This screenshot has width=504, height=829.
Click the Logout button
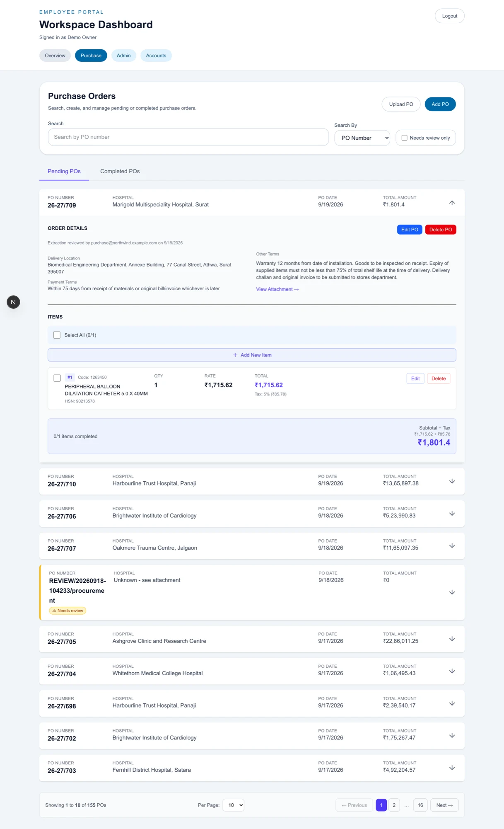[x=450, y=16]
